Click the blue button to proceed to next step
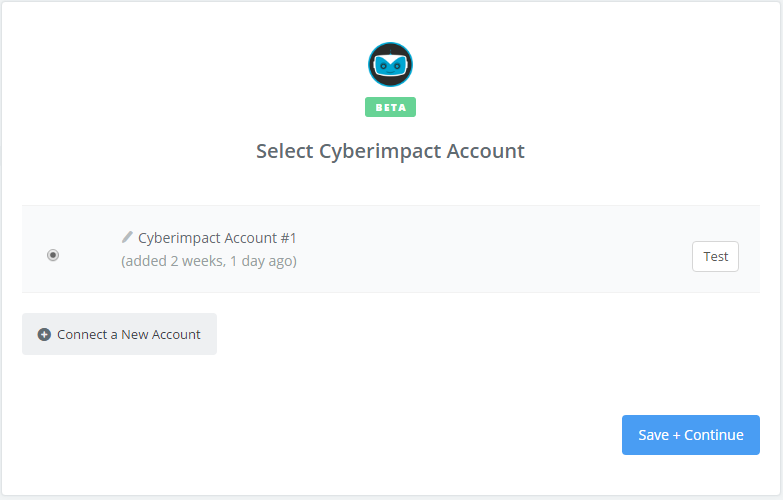Screen dimensions: 783x500 pyautogui.click(x=691, y=435)
